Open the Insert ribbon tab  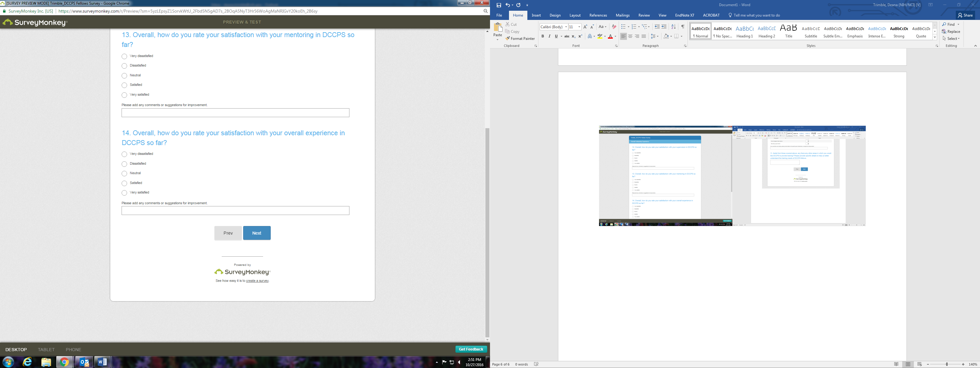(x=536, y=15)
